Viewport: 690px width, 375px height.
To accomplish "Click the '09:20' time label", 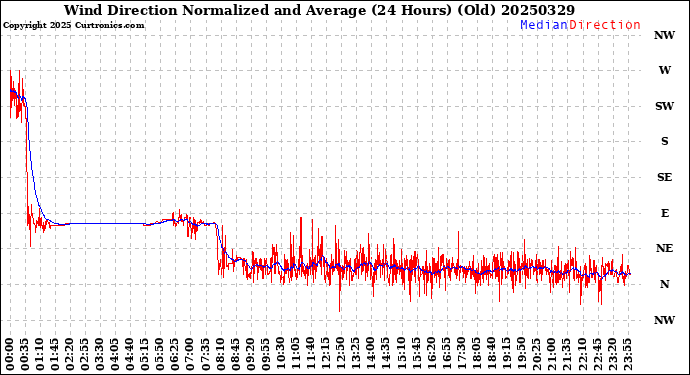I will click(250, 354).
